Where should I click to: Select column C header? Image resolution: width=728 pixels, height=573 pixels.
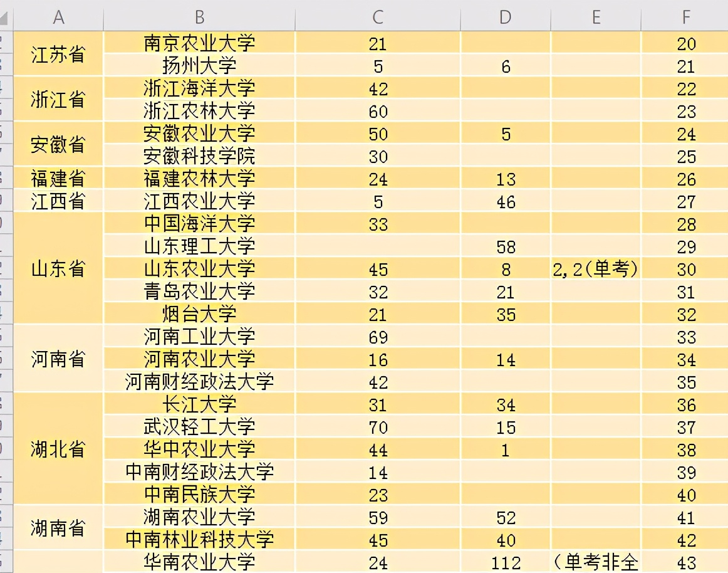tap(377, 18)
